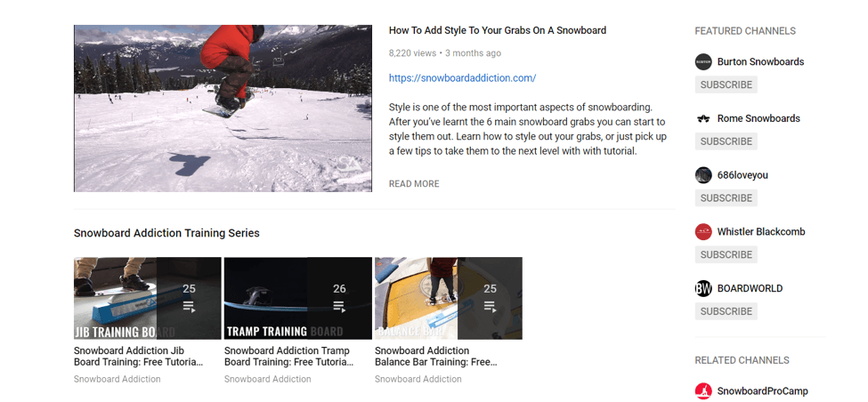Viewport: 868px width, 402px height.
Task: Click playlist icon on Jib Training Board thumbnail
Action: coord(189,307)
